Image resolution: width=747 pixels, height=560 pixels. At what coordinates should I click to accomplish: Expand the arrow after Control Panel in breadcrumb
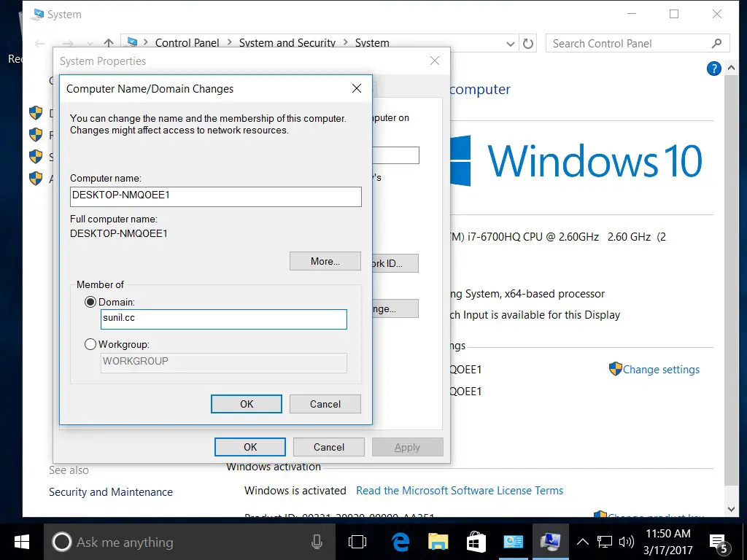[x=229, y=42]
